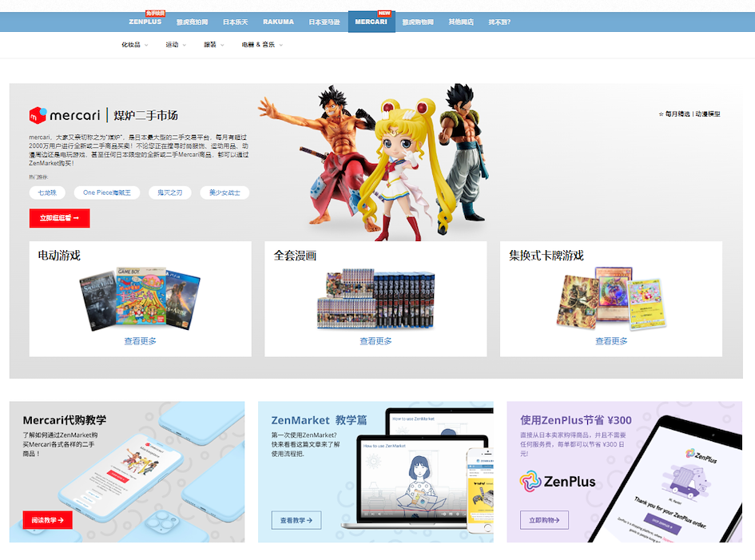The image size is (755, 560).
Task: Open the 每月精选 | 动漫模型 star link
Action: pyautogui.click(x=689, y=114)
